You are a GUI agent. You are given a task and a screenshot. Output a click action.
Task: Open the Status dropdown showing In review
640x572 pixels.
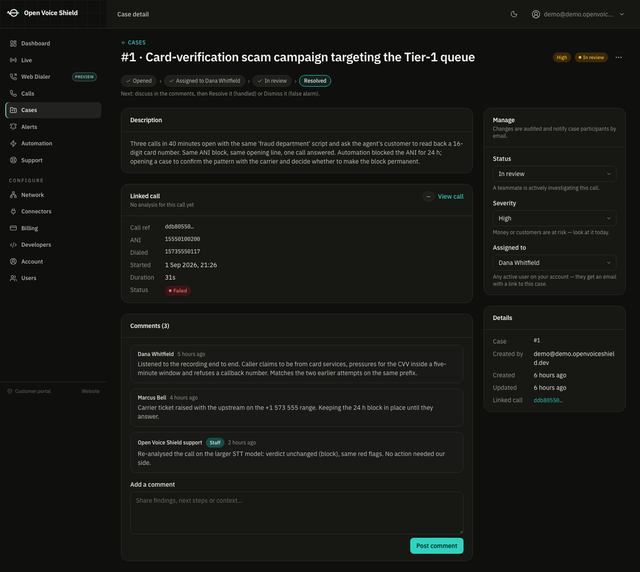(554, 174)
